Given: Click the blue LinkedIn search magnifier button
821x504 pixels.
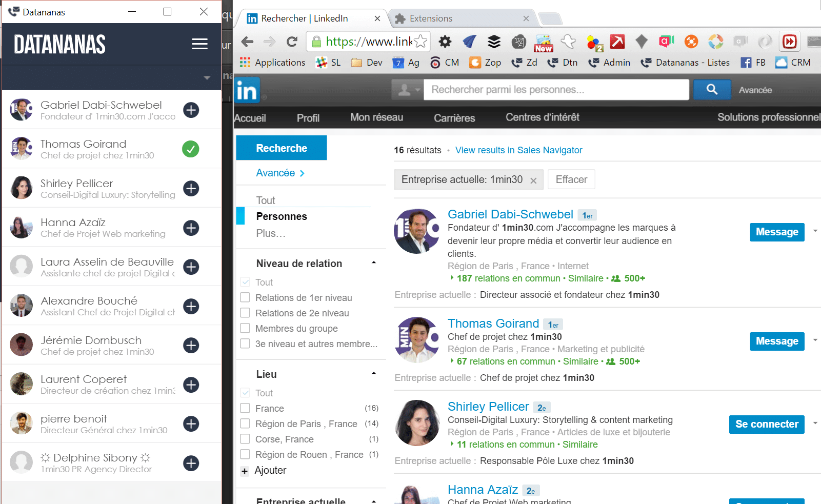Looking at the screenshot, I should click(x=712, y=90).
